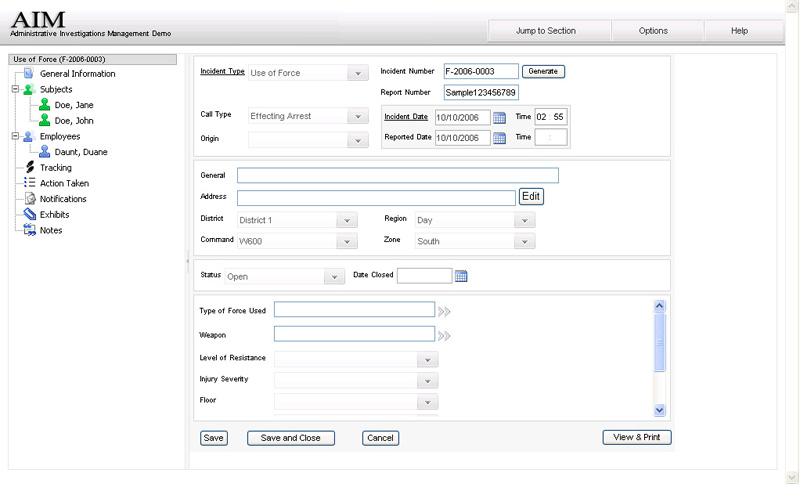800x484 pixels.
Task: Collapse the Employees tree node
Action: [15, 136]
